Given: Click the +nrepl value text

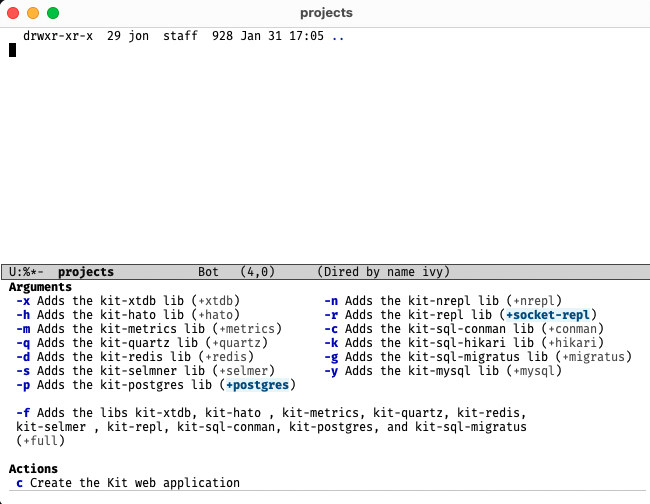Looking at the screenshot, I should [x=534, y=301].
